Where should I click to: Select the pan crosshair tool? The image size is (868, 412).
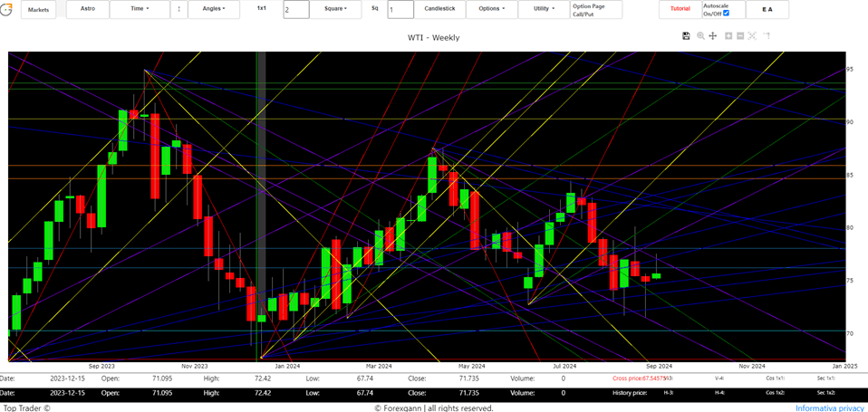click(713, 35)
